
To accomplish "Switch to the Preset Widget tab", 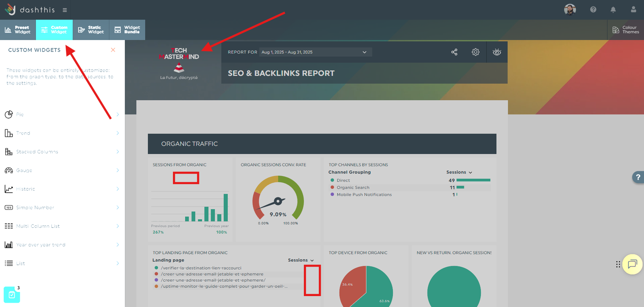I will pyautogui.click(x=18, y=30).
